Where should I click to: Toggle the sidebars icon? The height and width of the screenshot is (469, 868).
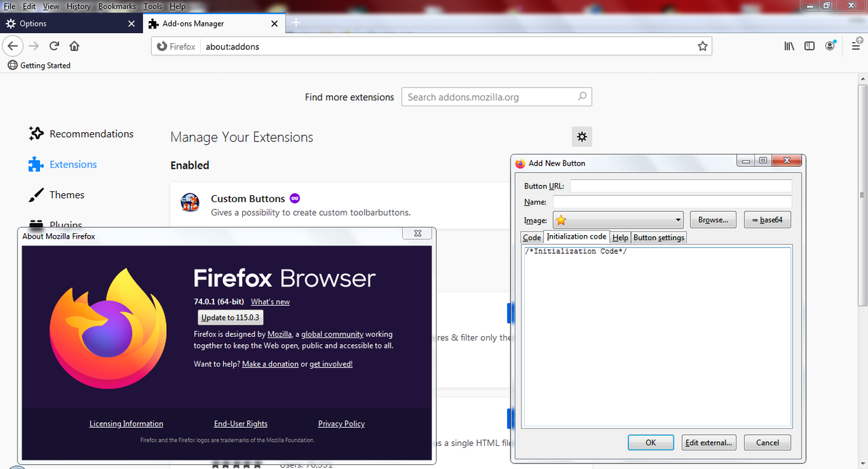coord(810,46)
